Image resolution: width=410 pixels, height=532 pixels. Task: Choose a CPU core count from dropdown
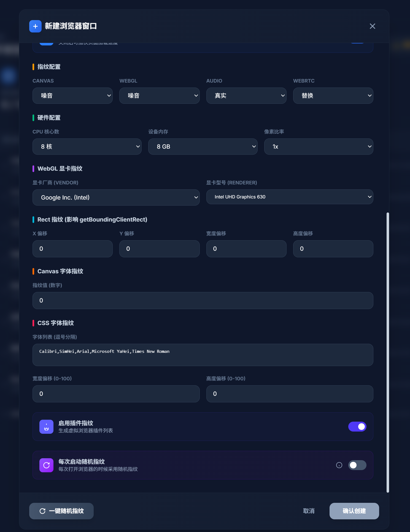tap(87, 147)
